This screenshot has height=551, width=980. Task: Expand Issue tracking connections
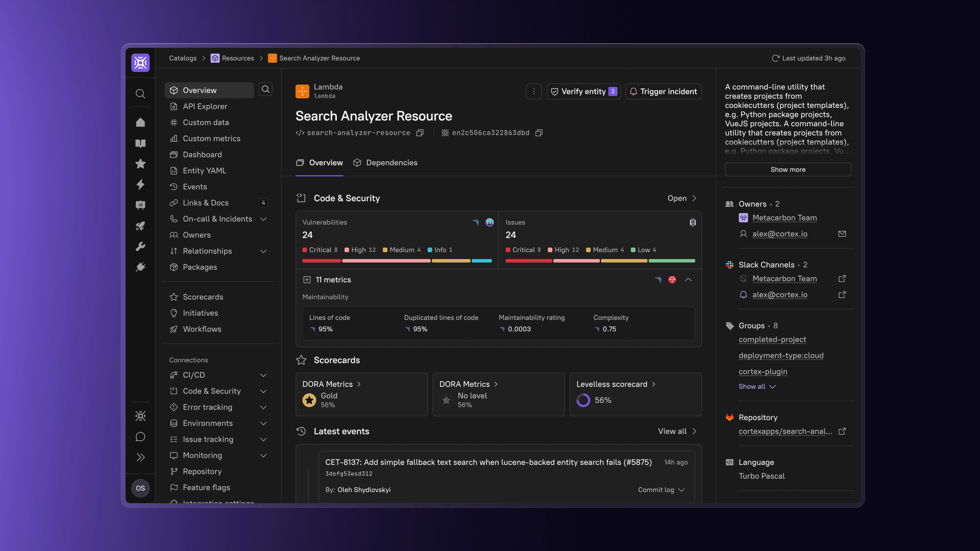coord(263,439)
